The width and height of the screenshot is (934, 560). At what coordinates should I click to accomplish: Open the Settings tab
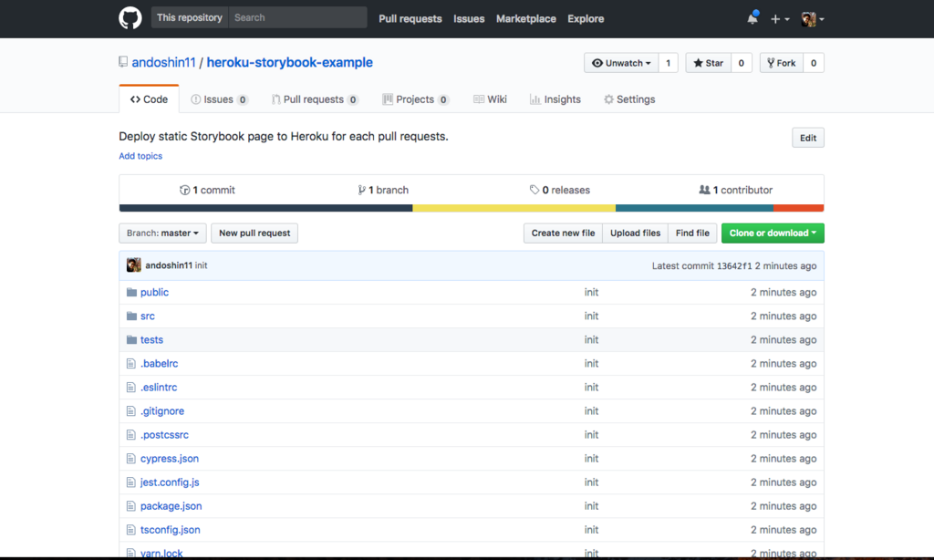629,99
